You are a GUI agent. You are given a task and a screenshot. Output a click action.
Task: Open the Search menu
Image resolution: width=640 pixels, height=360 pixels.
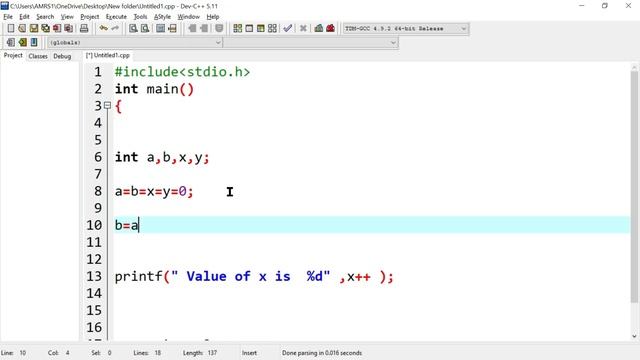point(45,17)
